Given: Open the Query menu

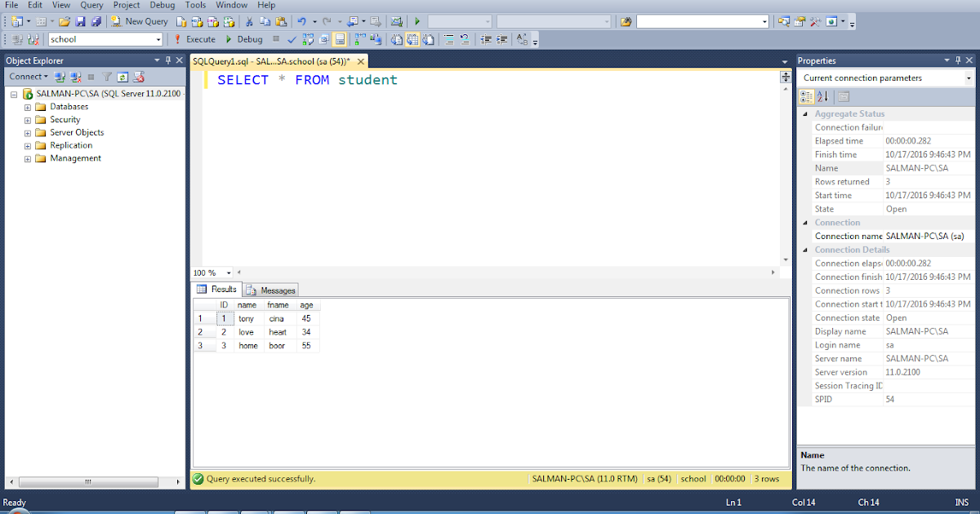Looking at the screenshot, I should point(91,5).
